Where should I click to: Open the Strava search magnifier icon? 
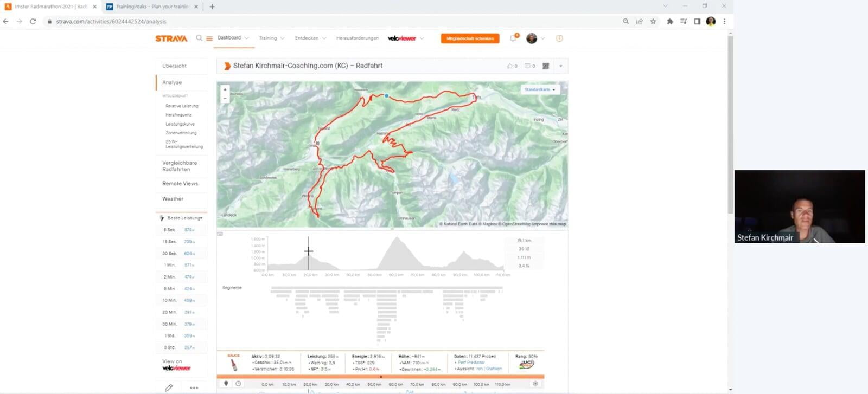point(199,38)
